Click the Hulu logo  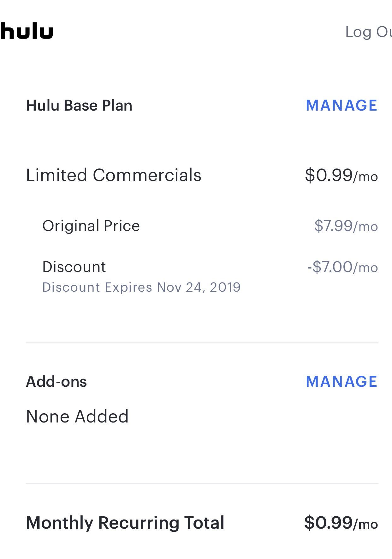(27, 31)
